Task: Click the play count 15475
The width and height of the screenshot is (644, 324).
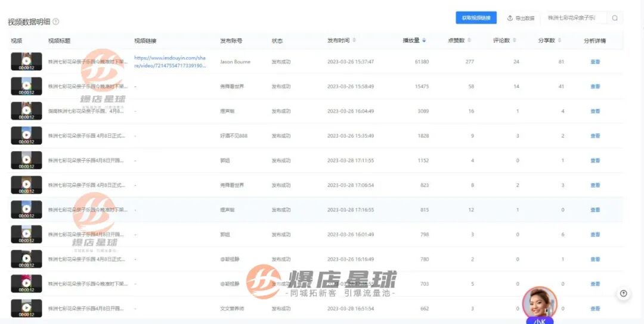Action: tap(422, 86)
